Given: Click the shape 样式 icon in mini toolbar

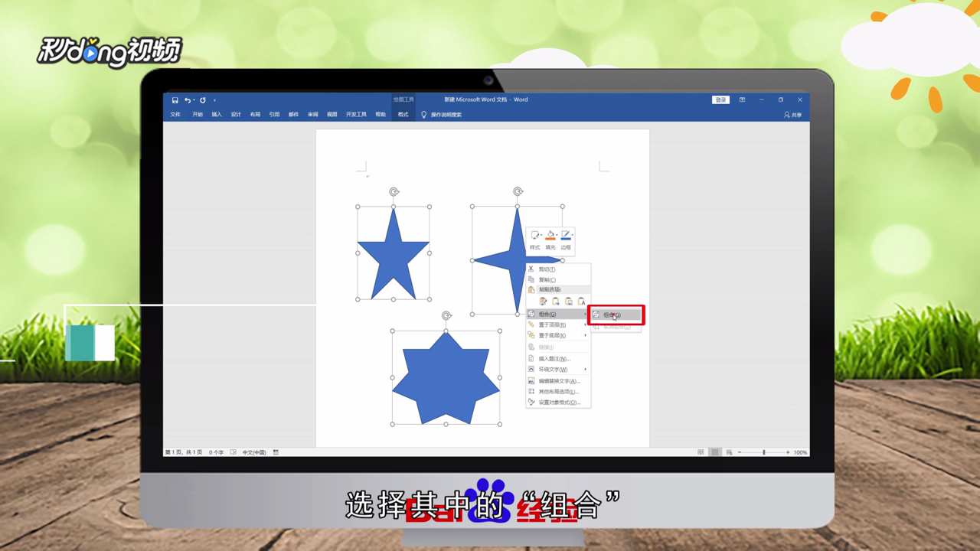Looking at the screenshot, I should (x=534, y=236).
